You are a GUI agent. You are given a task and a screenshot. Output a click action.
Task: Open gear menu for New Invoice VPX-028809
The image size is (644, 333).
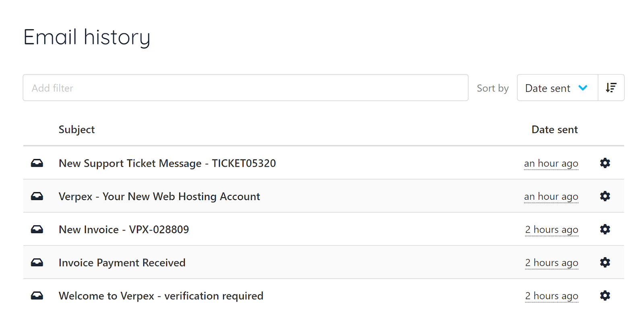click(605, 229)
